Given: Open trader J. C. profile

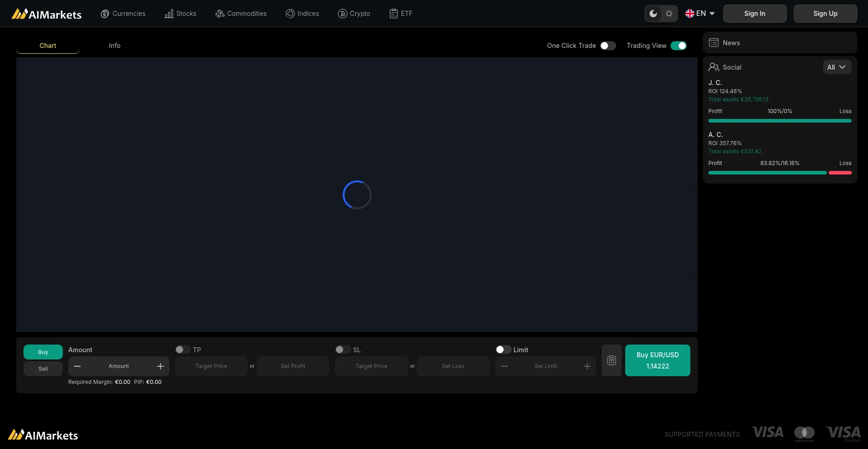Looking at the screenshot, I should point(715,83).
